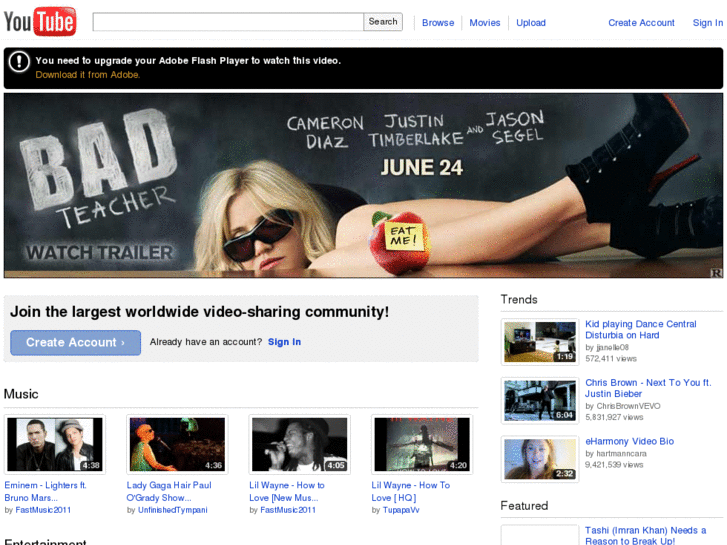This screenshot has width=727, height=545.
Task: Click '572,411 views' text under Dance Central
Action: (x=611, y=359)
